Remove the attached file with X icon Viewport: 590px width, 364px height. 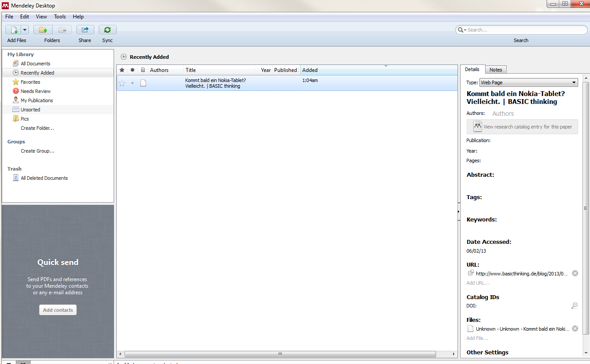(575, 328)
